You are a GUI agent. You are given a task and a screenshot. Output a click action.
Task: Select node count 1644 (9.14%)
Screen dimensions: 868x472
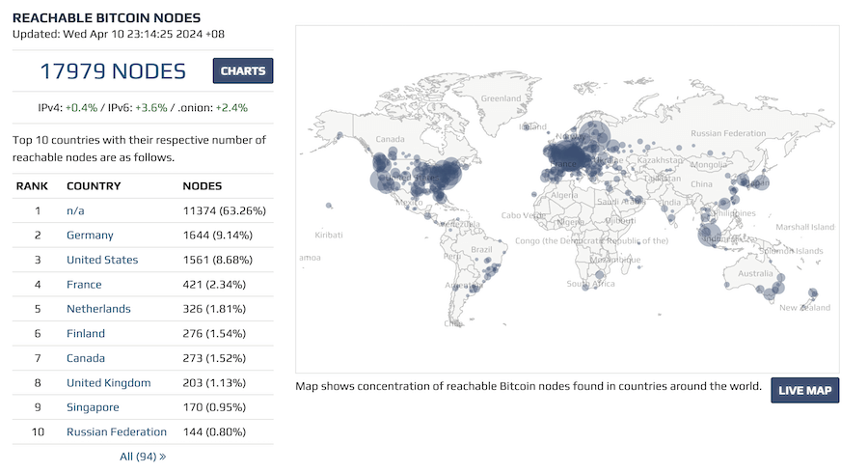click(218, 235)
